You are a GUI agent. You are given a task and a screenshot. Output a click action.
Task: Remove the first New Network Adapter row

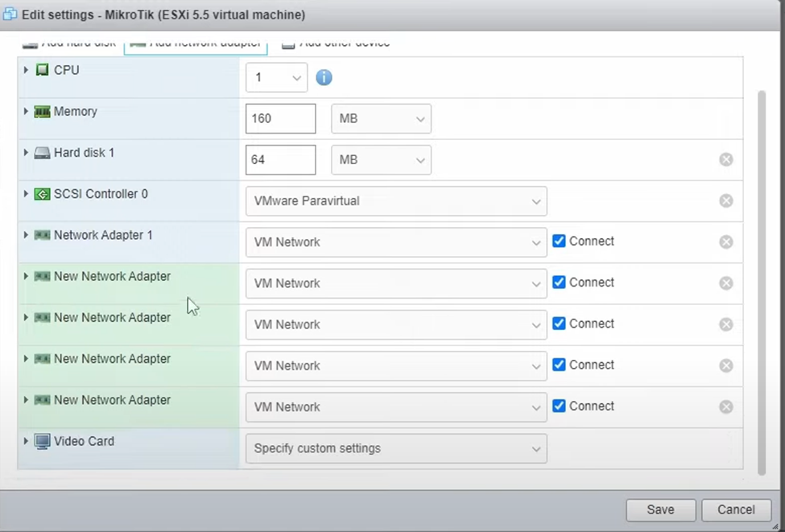[x=725, y=283]
